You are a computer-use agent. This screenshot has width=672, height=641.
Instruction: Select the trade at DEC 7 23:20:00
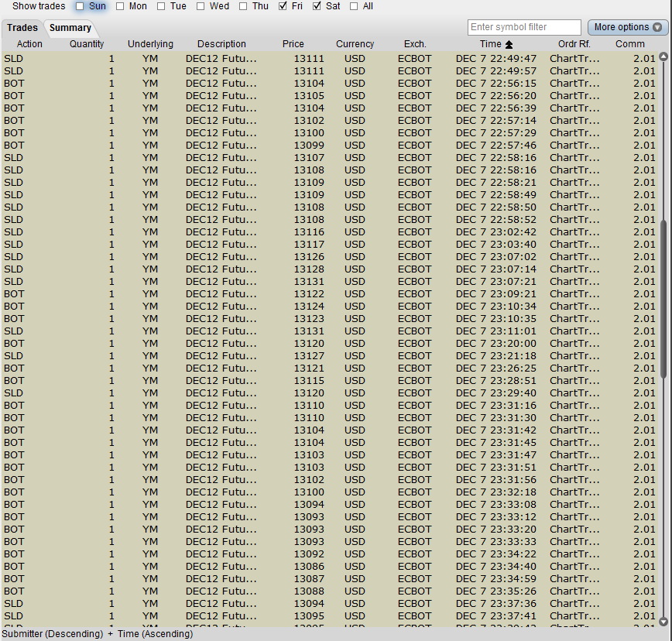click(x=330, y=344)
